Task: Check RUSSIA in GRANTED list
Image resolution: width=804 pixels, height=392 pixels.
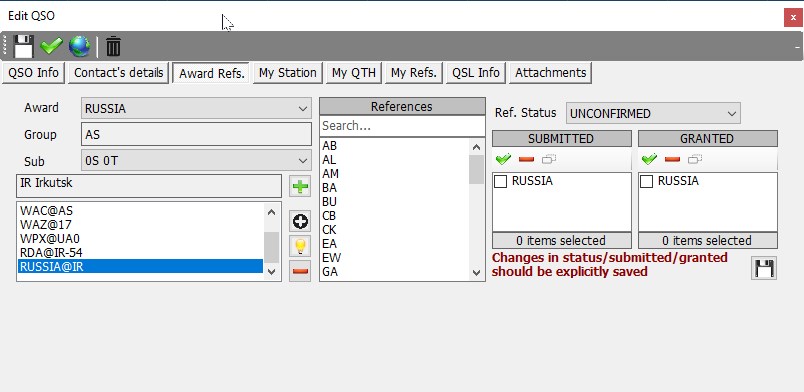Action: pyautogui.click(x=647, y=181)
